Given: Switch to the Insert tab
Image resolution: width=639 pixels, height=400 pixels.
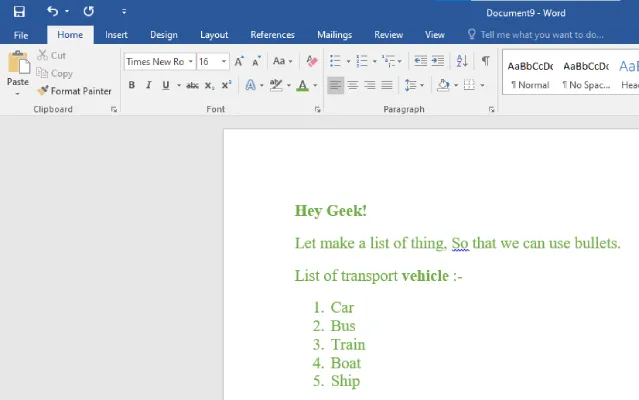Looking at the screenshot, I should tap(116, 35).
